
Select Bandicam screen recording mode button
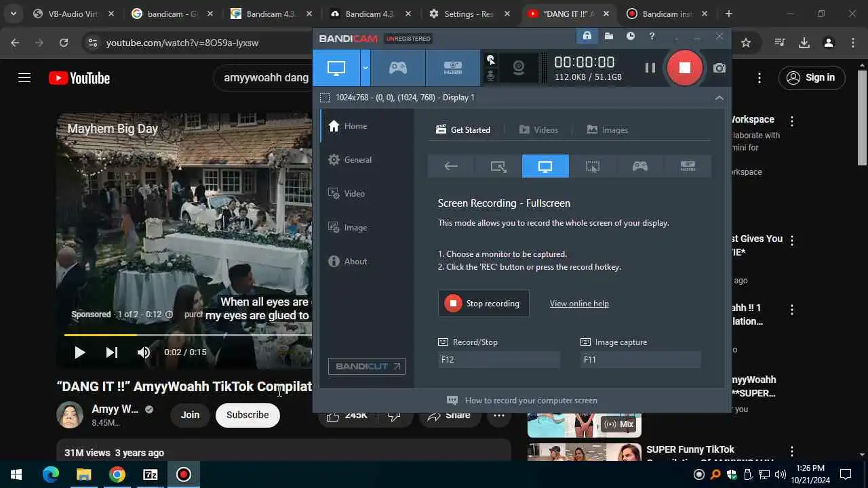tap(336, 68)
